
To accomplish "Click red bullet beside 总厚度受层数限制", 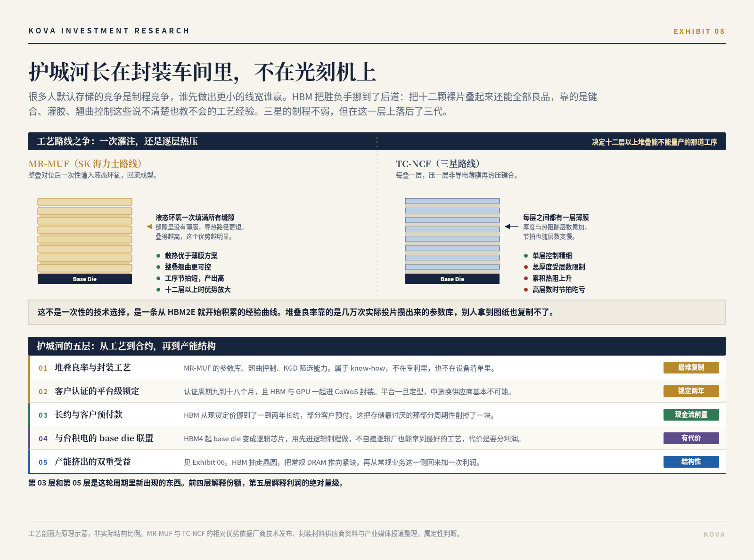I will click(526, 267).
